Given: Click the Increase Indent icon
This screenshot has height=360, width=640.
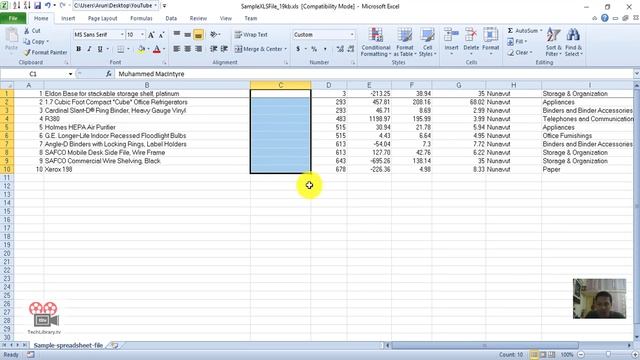Looking at the screenshot, I should [x=224, y=49].
